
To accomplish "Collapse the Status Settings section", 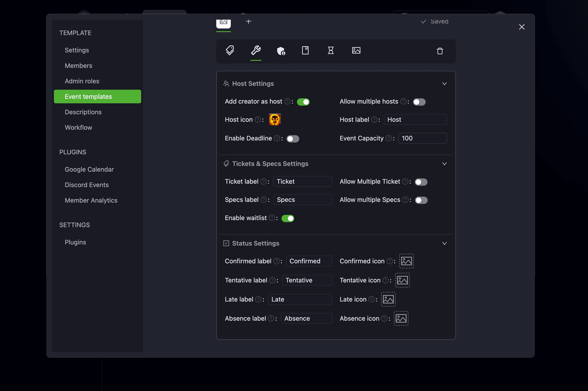I will pyautogui.click(x=444, y=244).
